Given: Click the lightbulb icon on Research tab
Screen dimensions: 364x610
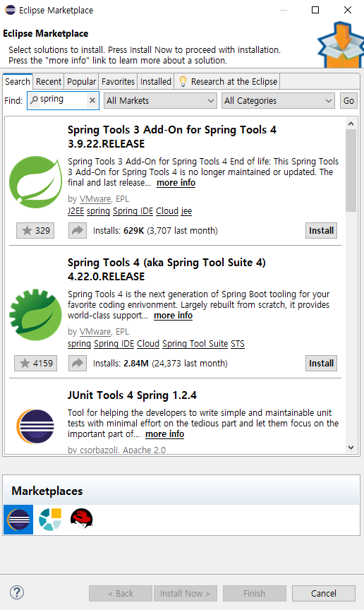Looking at the screenshot, I should (183, 82).
